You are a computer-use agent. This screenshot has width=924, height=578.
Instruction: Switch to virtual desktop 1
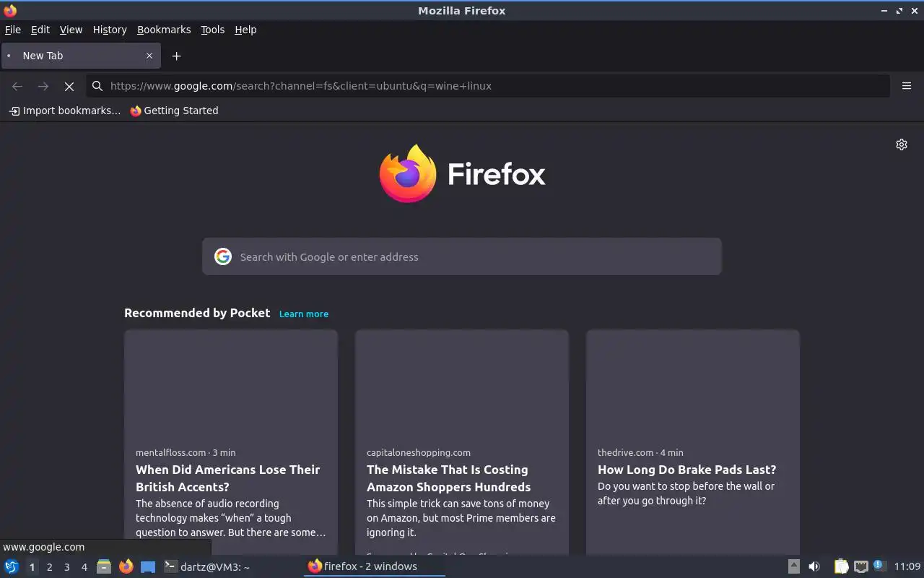coord(32,567)
